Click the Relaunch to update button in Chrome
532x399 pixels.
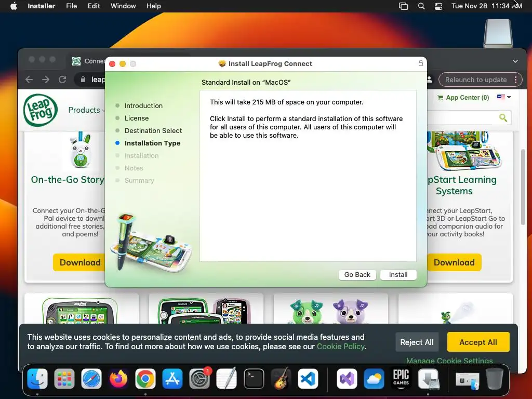click(x=476, y=79)
